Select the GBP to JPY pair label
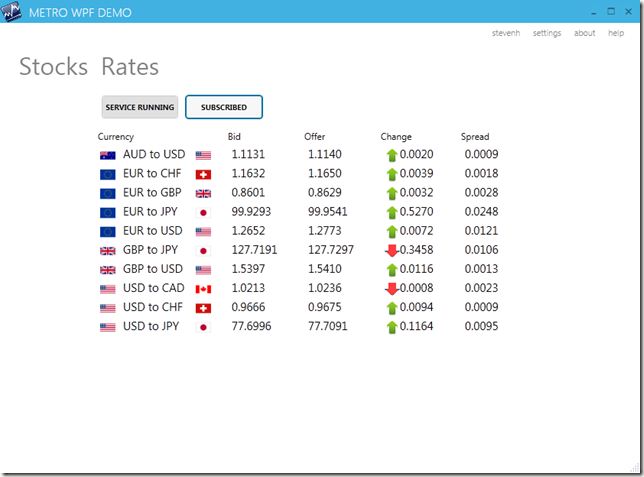Viewport: 644px width, 477px height. (150, 250)
